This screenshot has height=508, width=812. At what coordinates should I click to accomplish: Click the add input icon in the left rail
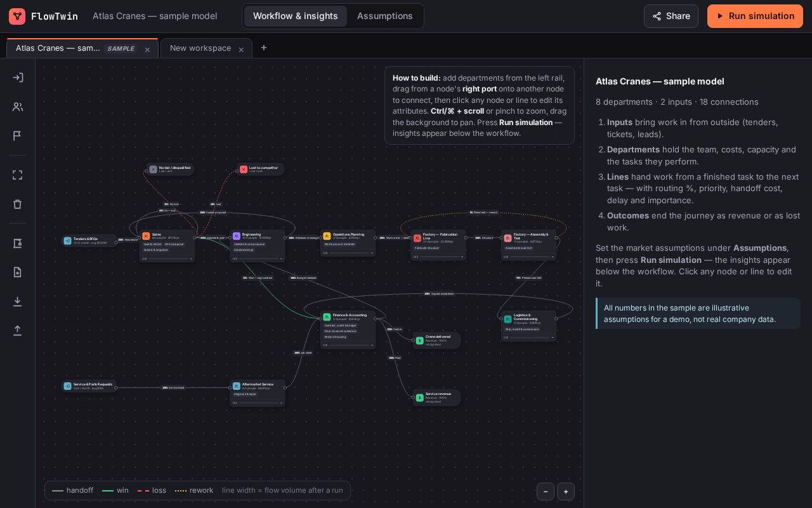click(18, 77)
